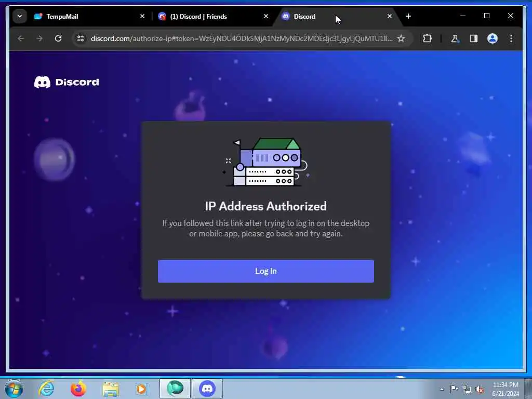Viewport: 532px width, 399px height.
Task: View site information icon in address bar
Action: click(x=81, y=38)
